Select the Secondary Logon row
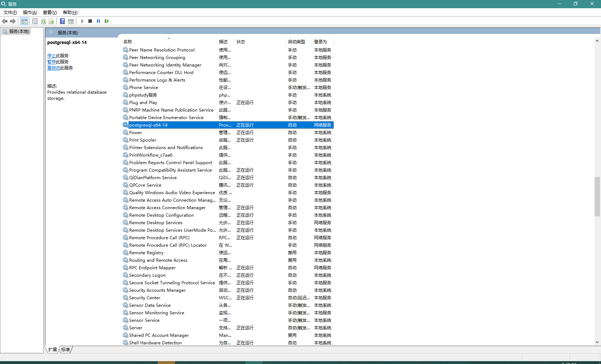This screenshot has width=601, height=364. (x=228, y=275)
